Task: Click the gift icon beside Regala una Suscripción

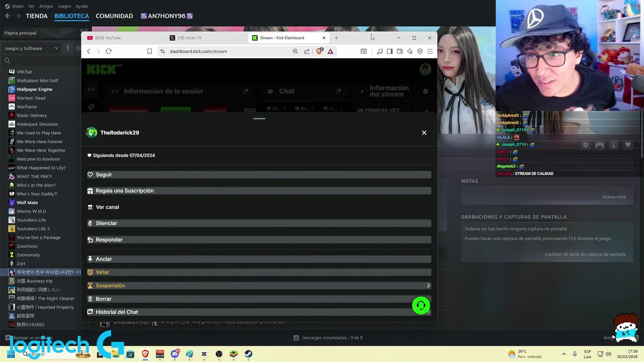Action: 91,191
